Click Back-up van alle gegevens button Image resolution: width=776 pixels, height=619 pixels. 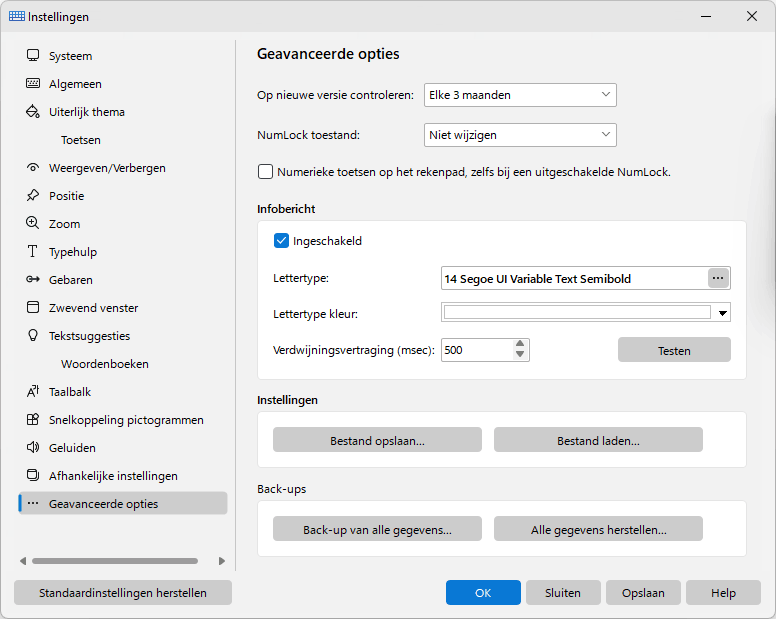coord(377,529)
